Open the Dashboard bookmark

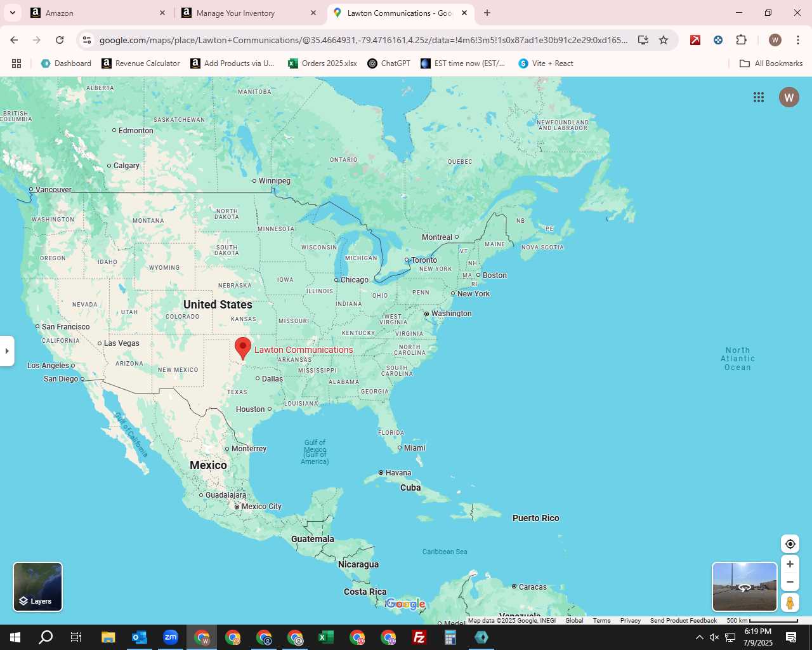(66, 63)
